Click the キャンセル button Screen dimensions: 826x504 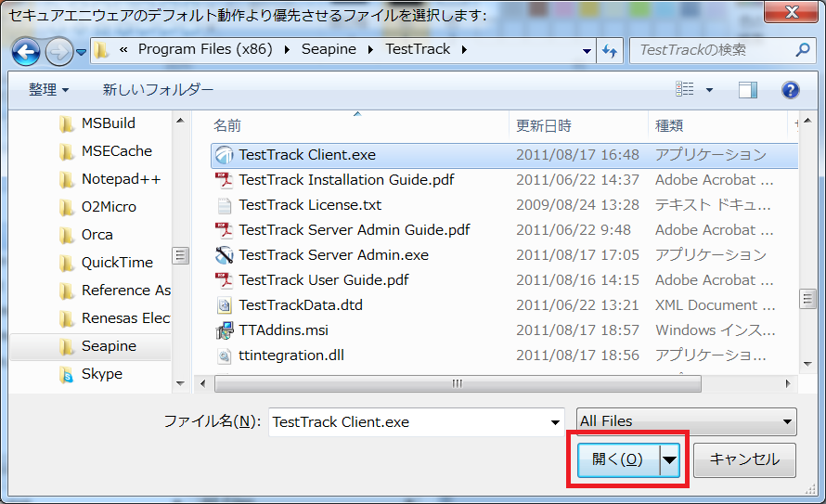745,459
